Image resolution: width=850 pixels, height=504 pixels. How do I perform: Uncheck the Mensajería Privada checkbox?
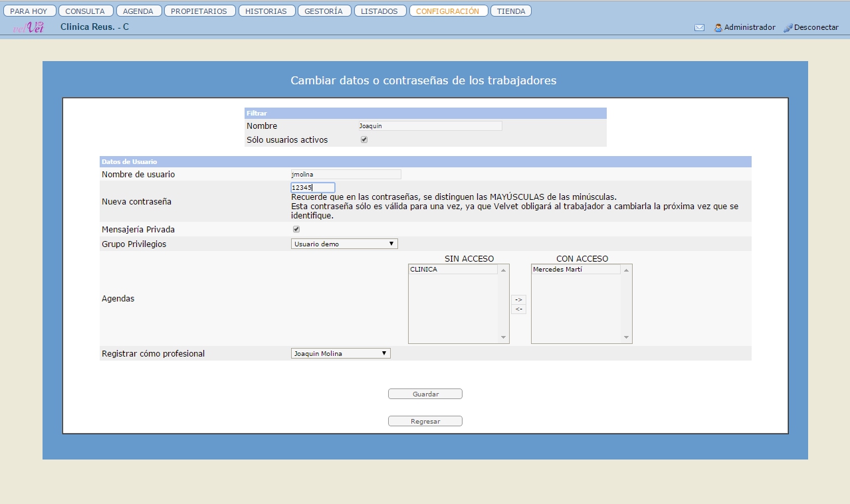[x=296, y=229]
